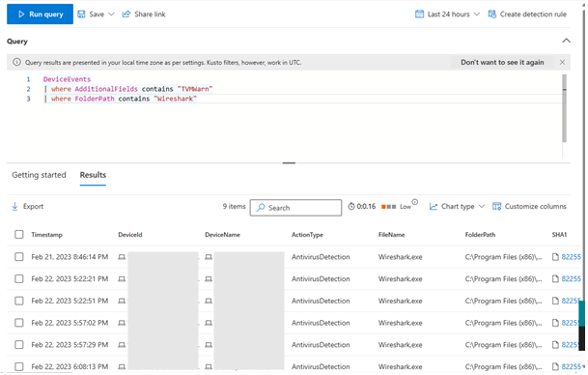
Task: Click the calendar icon beside Last 24 hours
Action: [419, 14]
